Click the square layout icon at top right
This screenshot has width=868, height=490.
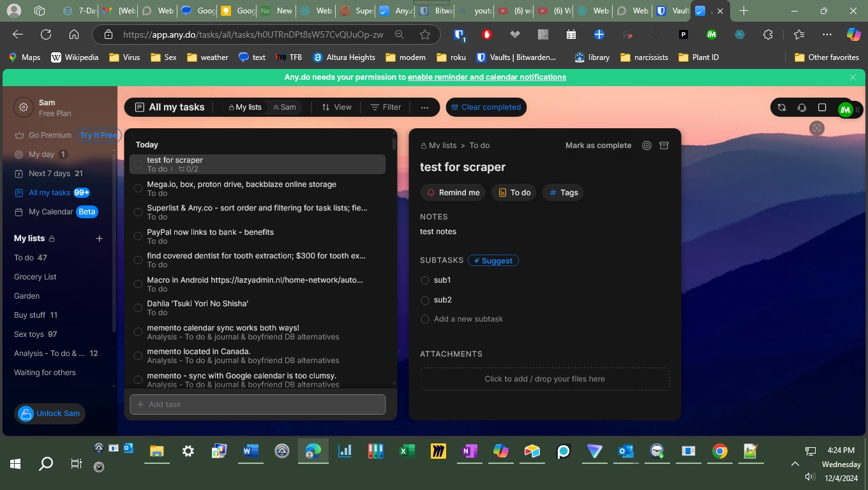[822, 108]
